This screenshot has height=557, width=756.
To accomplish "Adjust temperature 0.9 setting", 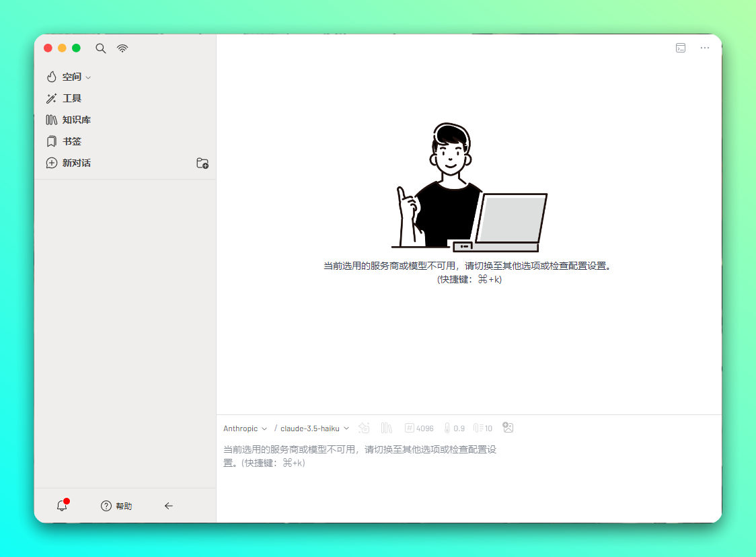I will pos(455,429).
